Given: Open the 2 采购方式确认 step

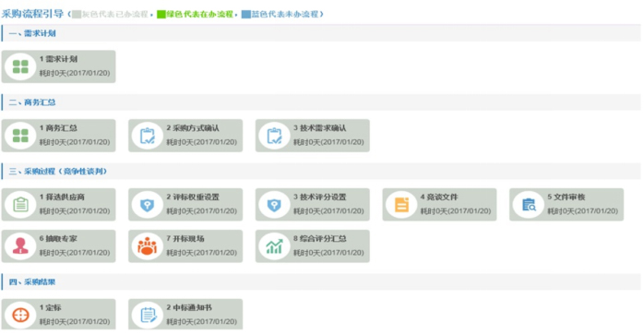Looking at the screenshot, I should (185, 136).
